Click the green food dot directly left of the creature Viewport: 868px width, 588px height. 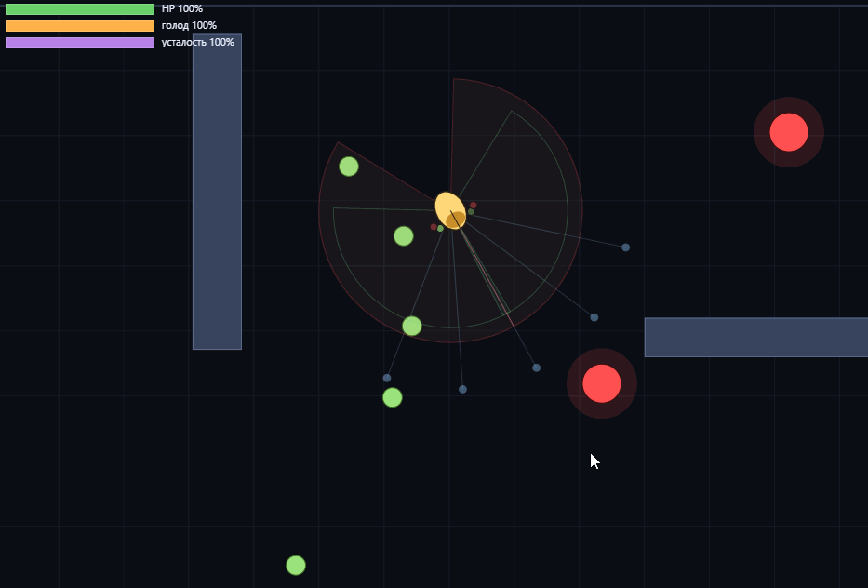coord(404,236)
